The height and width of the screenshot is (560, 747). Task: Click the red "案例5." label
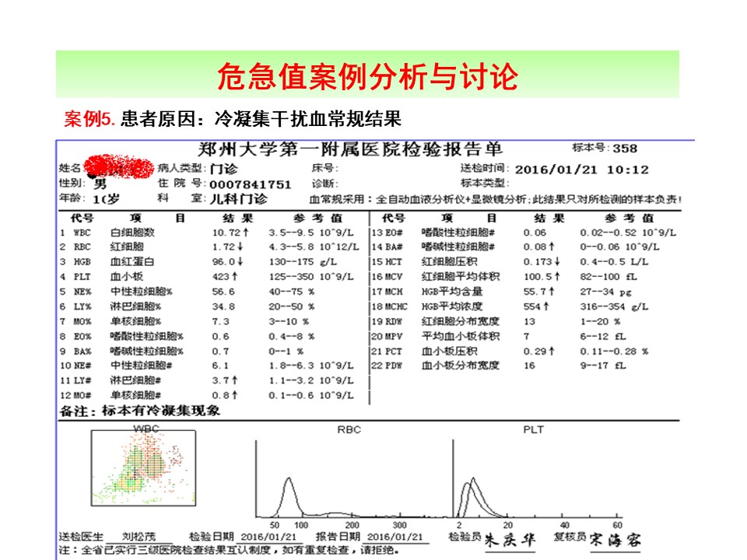click(89, 118)
